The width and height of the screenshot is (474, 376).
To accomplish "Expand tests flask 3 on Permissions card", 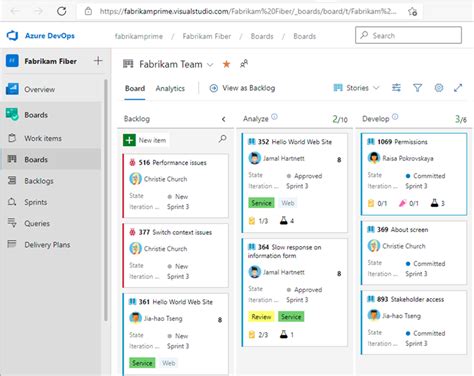I will click(x=438, y=203).
